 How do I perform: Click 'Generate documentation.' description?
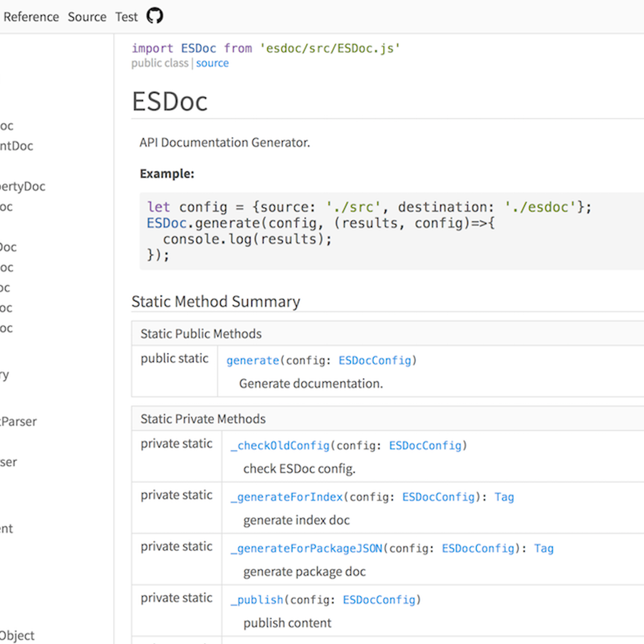(311, 384)
